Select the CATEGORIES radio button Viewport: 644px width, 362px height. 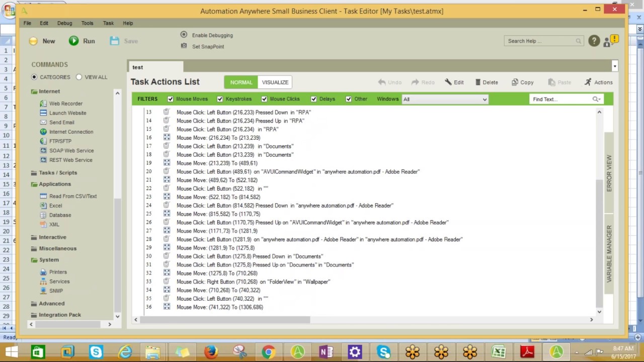tap(34, 77)
